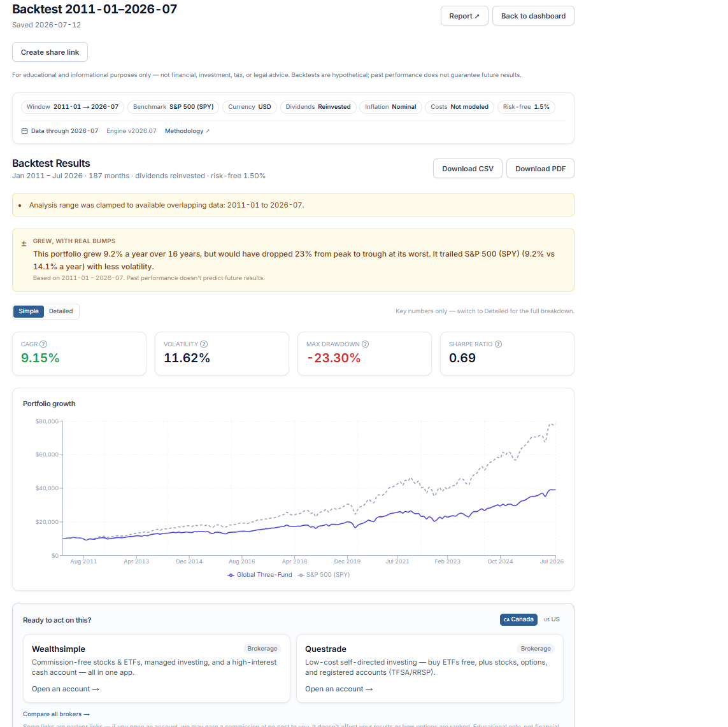Open the CAGR help question-mark icon
Screen dimensions: 728x727
point(43,344)
